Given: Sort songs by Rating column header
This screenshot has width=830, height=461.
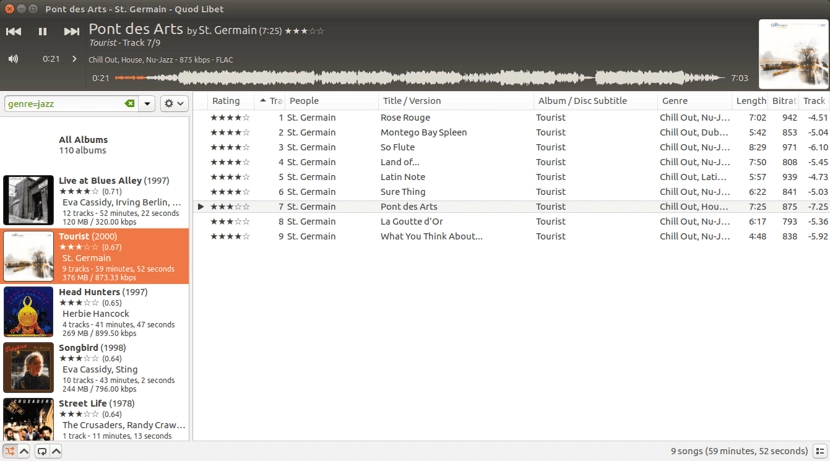Looking at the screenshot, I should point(226,101).
